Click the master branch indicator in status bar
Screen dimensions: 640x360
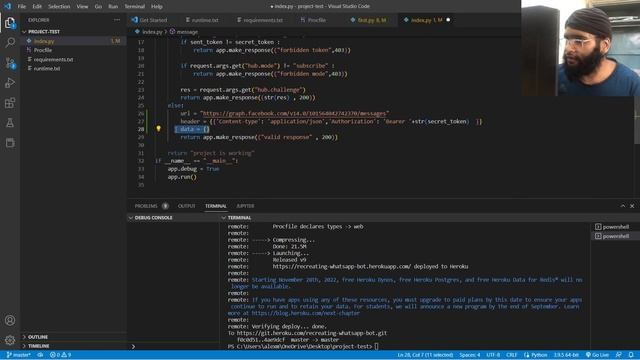(x=18, y=355)
